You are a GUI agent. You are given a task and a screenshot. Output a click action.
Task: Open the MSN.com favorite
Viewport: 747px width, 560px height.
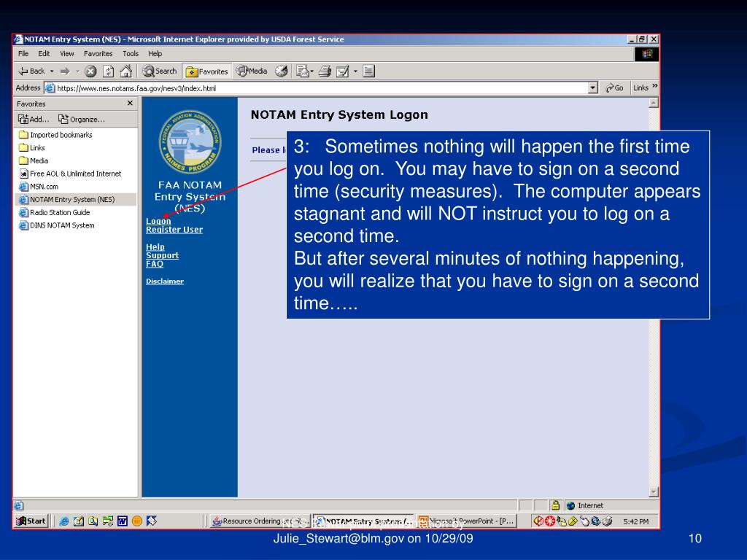coord(39,186)
